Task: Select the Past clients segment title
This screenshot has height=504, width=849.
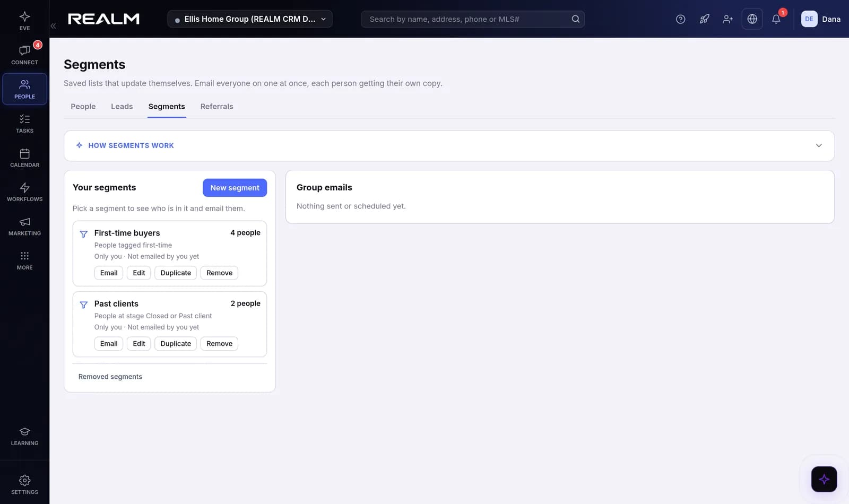Action: (116, 303)
